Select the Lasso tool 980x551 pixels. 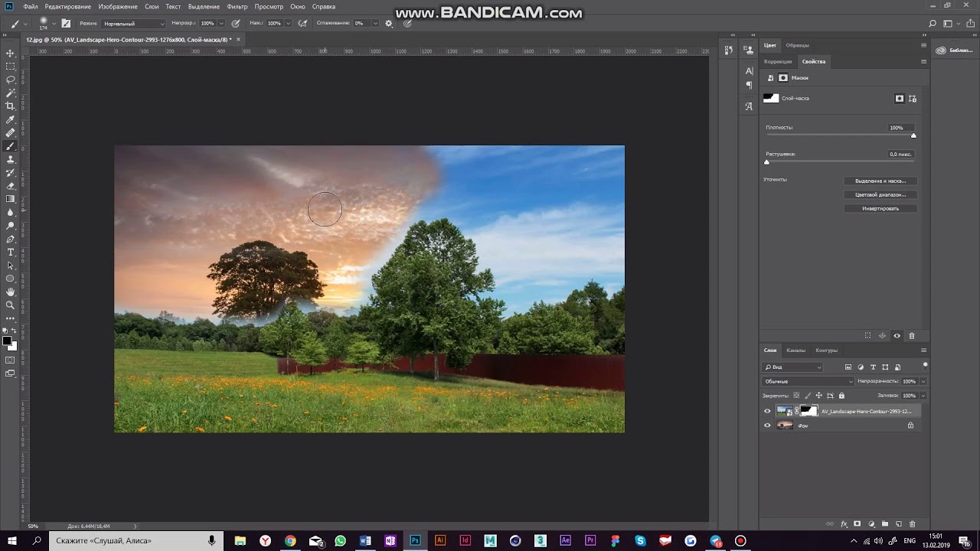tap(10, 80)
